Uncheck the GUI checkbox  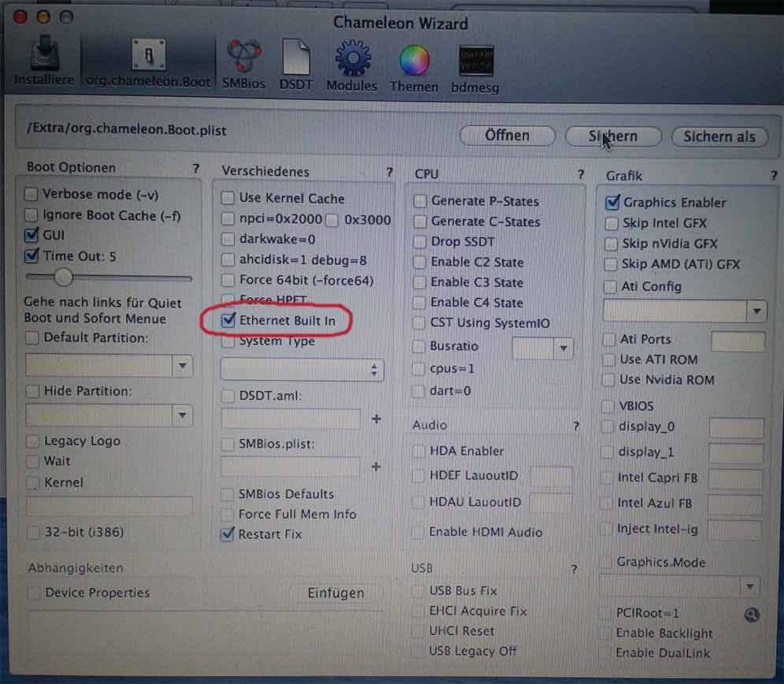click(x=32, y=235)
